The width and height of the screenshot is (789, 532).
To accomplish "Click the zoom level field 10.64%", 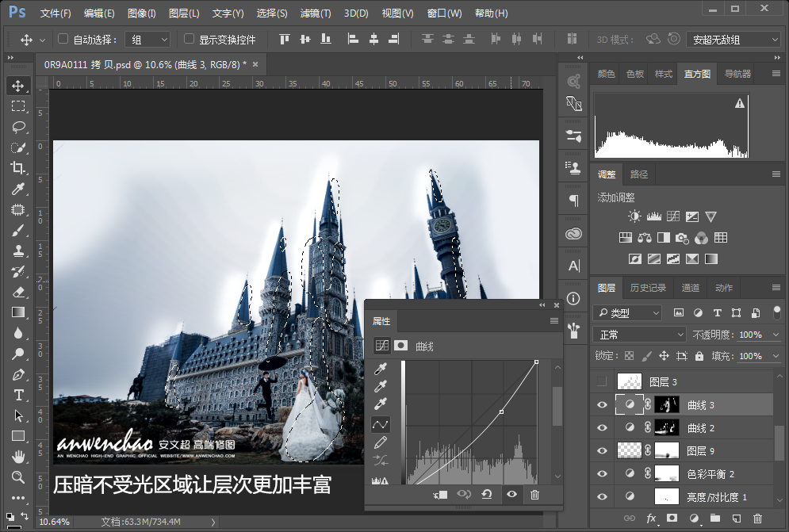I will click(55, 522).
